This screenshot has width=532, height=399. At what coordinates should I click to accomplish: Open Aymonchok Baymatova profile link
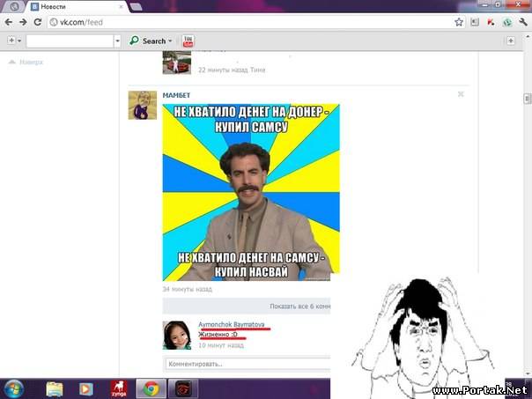(x=232, y=324)
